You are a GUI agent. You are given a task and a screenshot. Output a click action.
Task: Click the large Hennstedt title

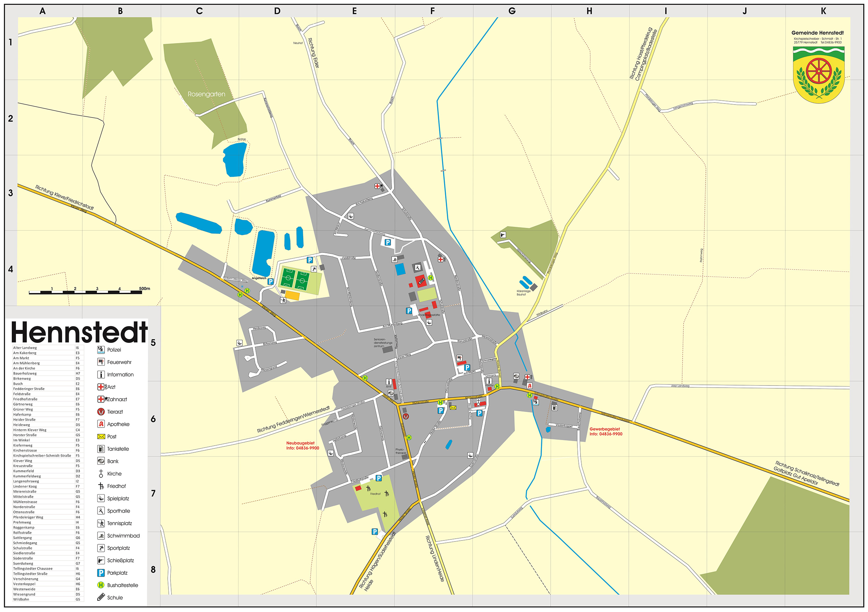pyautogui.click(x=80, y=332)
